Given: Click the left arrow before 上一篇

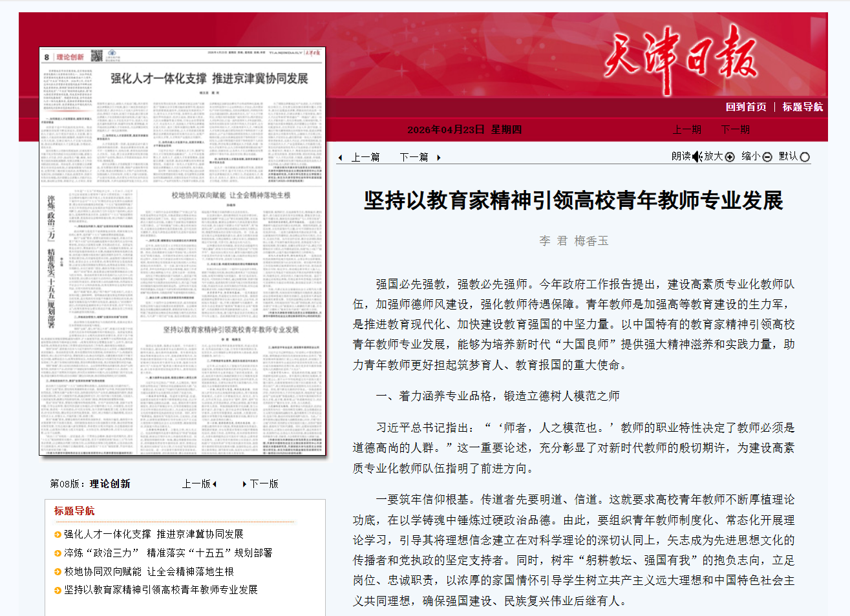Looking at the screenshot, I should pos(341,158).
